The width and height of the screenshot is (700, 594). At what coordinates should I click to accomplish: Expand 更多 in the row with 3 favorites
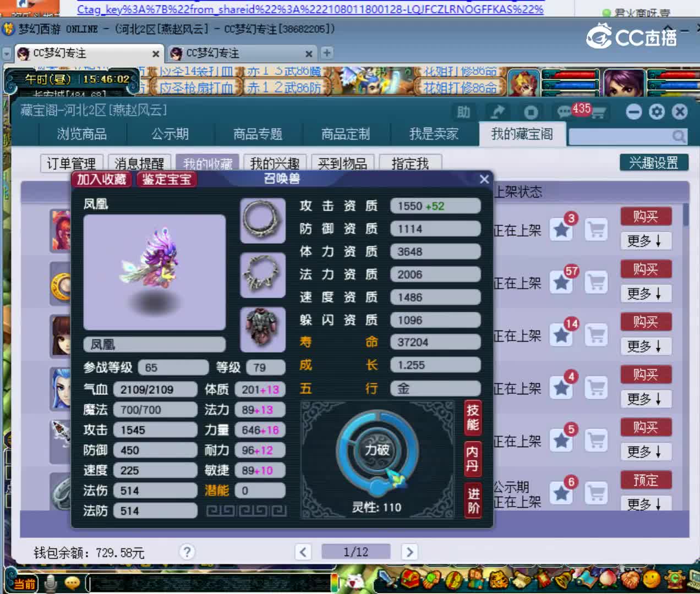click(x=646, y=241)
